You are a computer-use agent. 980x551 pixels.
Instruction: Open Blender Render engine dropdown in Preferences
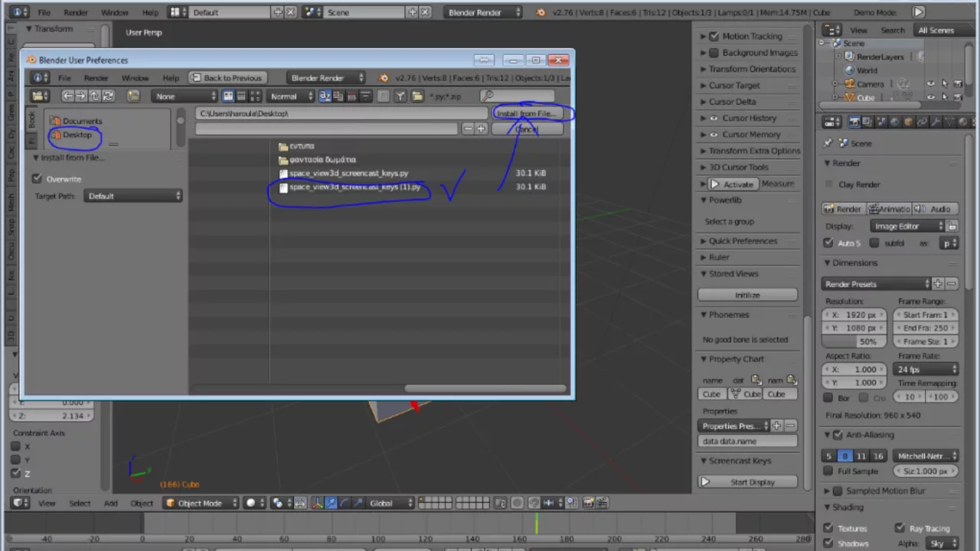click(x=327, y=77)
